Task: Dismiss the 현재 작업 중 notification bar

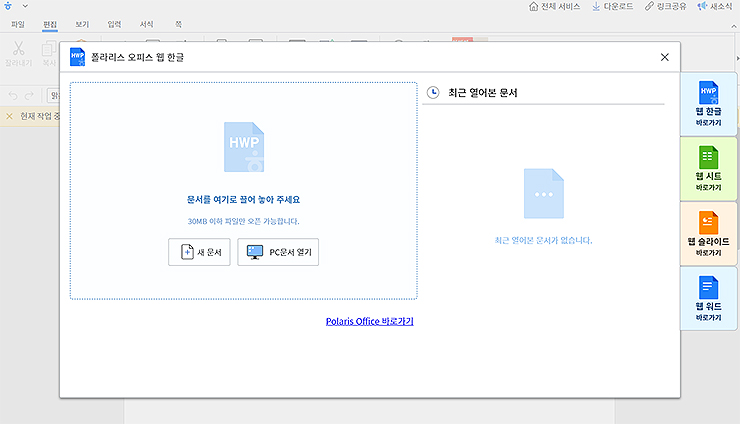Action: [9, 116]
